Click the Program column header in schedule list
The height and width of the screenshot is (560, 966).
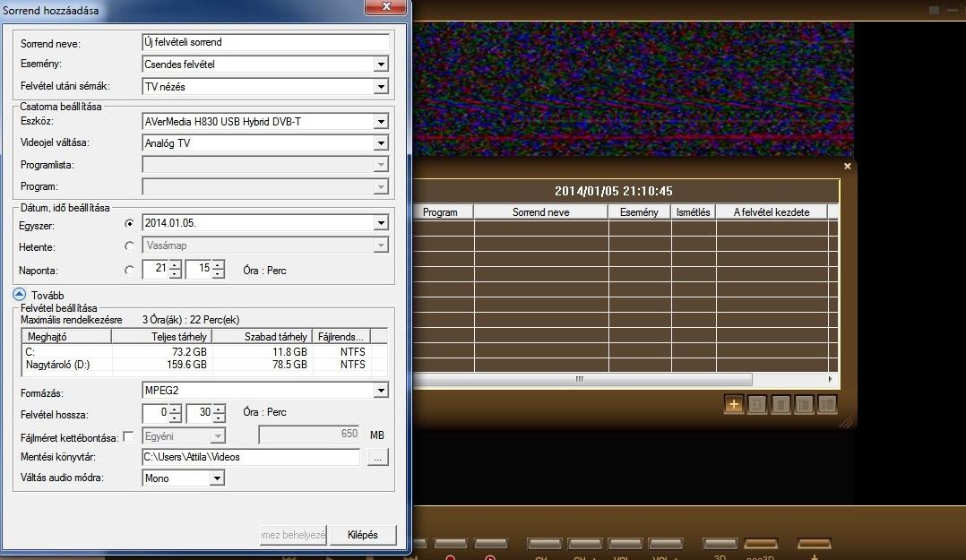coord(443,212)
